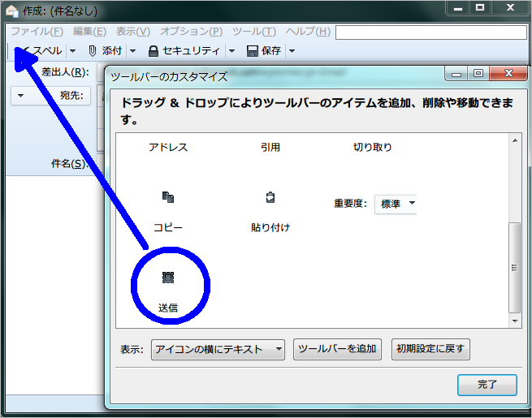This screenshot has height=418, width=532.
Task: Click the ツールバーを追加 button
Action: click(337, 349)
